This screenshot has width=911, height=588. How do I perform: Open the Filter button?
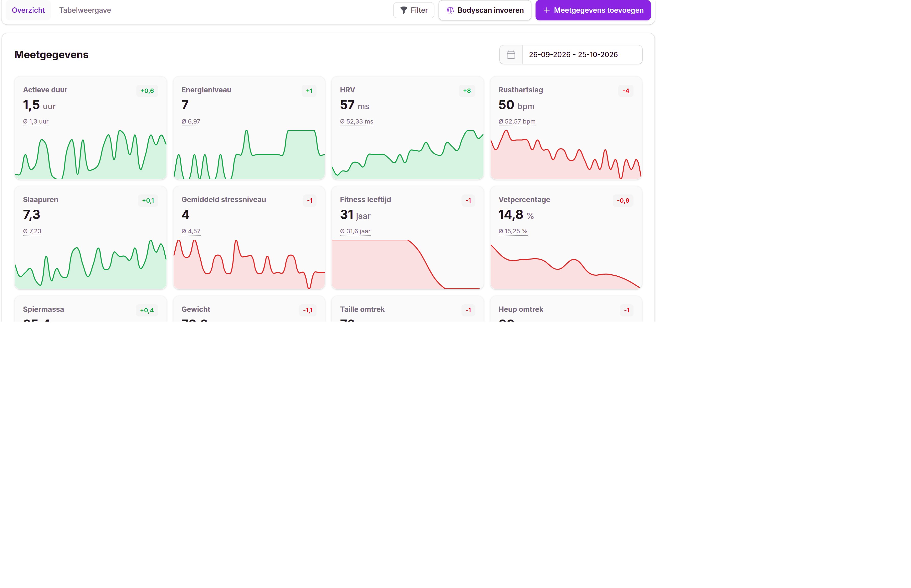click(x=414, y=10)
